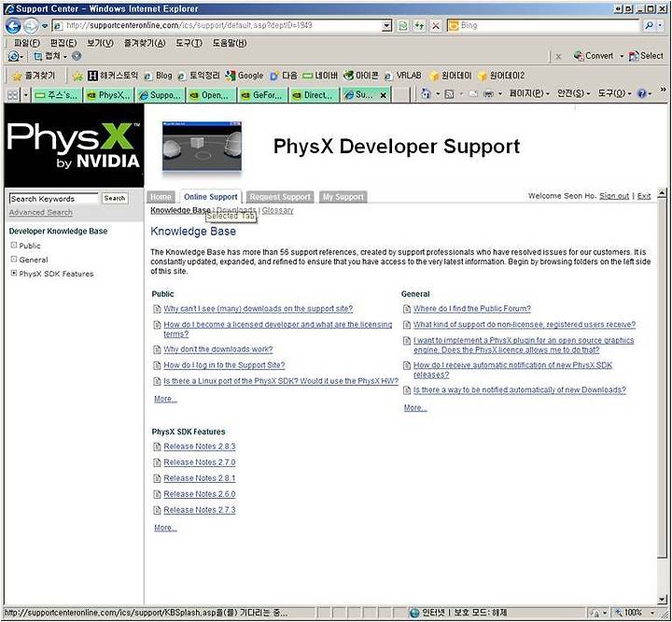Switch to the Request Support tab
The height and width of the screenshot is (622, 672).
click(x=280, y=197)
